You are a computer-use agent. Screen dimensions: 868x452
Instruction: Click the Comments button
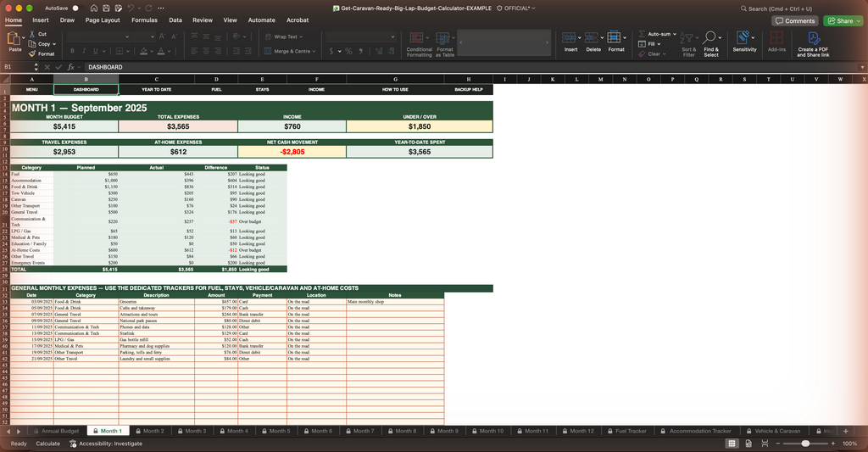pos(795,20)
